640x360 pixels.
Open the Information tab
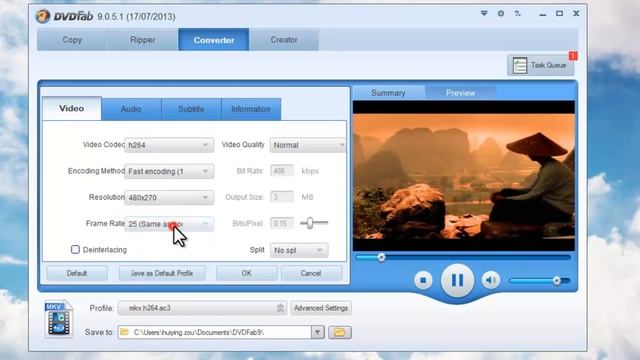coord(251,109)
